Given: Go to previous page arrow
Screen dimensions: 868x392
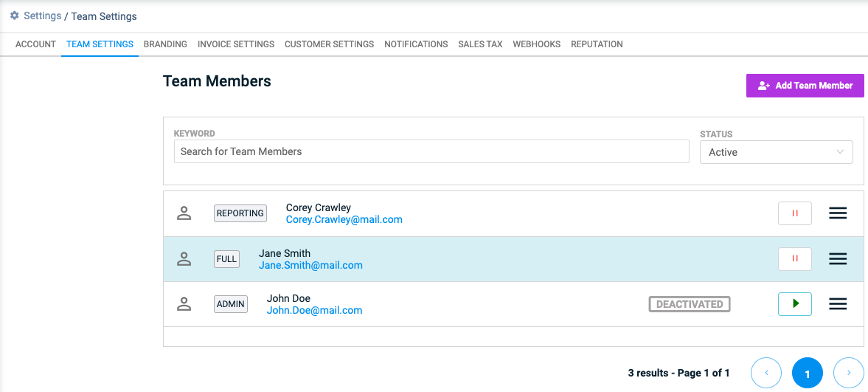Looking at the screenshot, I should click(766, 373).
